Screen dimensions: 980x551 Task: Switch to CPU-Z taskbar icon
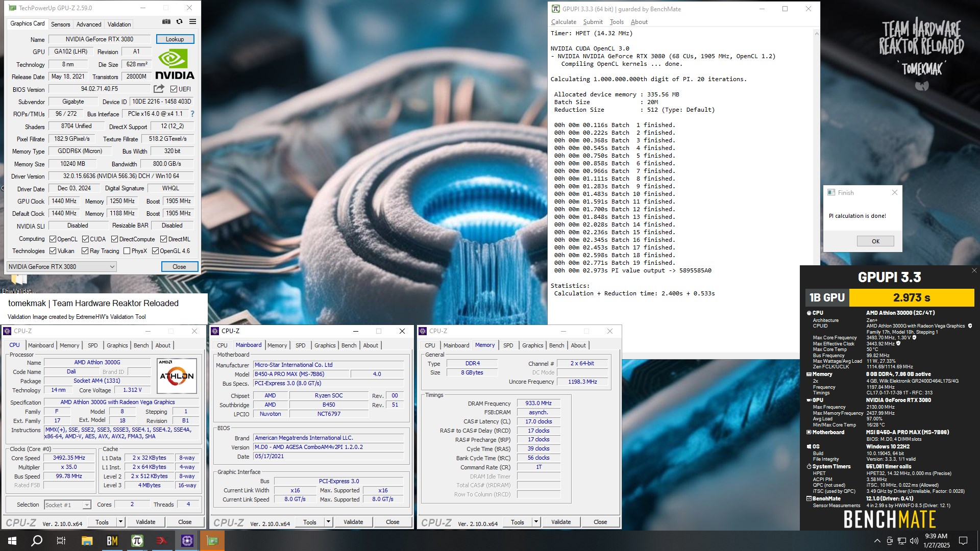187,541
